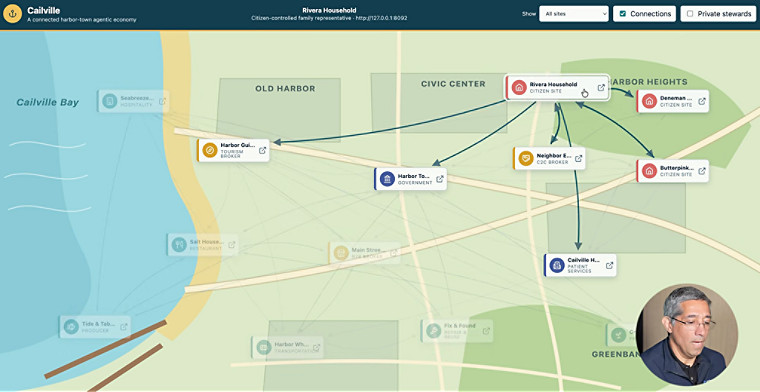Click the Cailville Health patient services icon
The width and height of the screenshot is (760, 392).
(557, 265)
